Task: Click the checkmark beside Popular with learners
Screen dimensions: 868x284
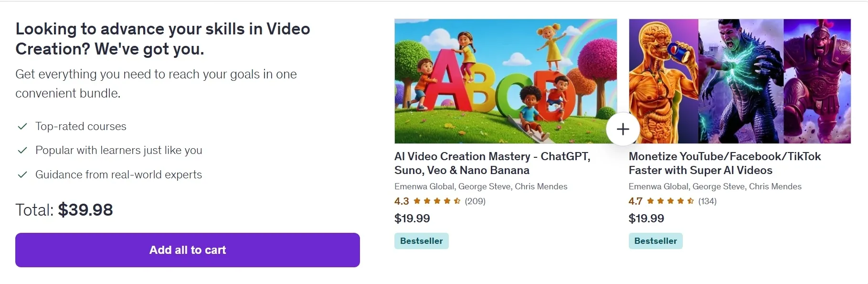Action: click(x=22, y=150)
